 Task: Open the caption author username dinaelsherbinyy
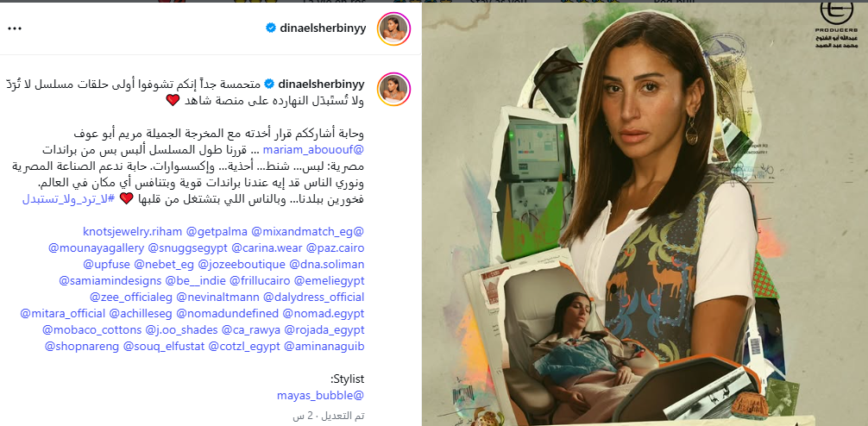(321, 85)
